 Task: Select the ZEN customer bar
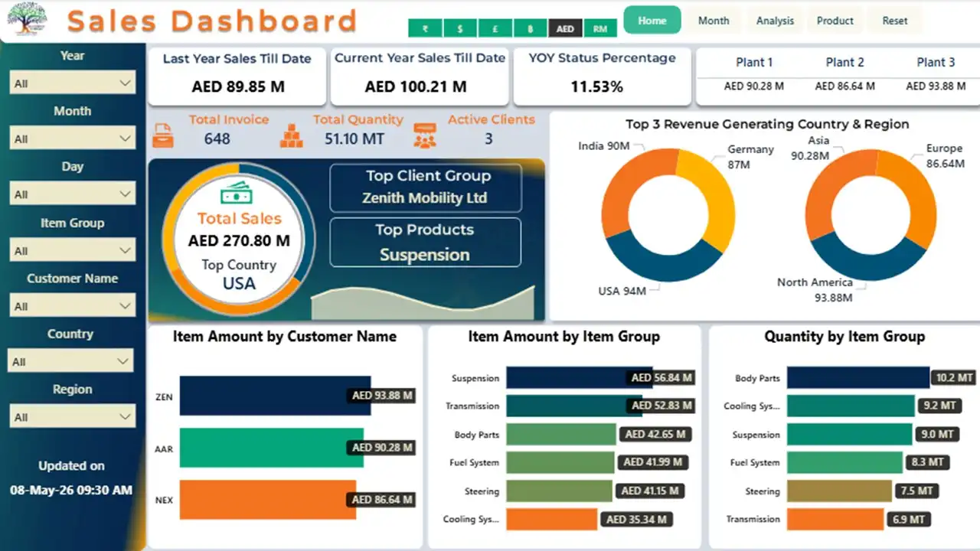click(x=275, y=396)
